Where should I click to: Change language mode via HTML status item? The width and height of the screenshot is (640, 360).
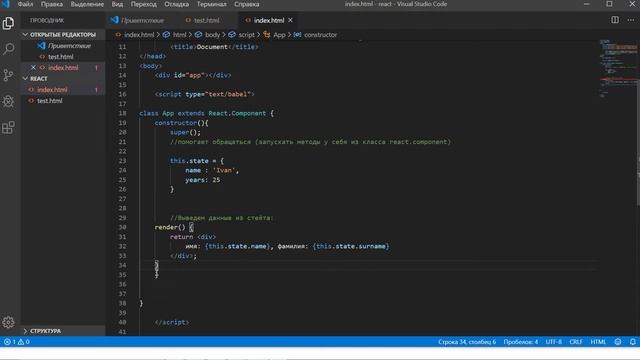pyautogui.click(x=598, y=342)
